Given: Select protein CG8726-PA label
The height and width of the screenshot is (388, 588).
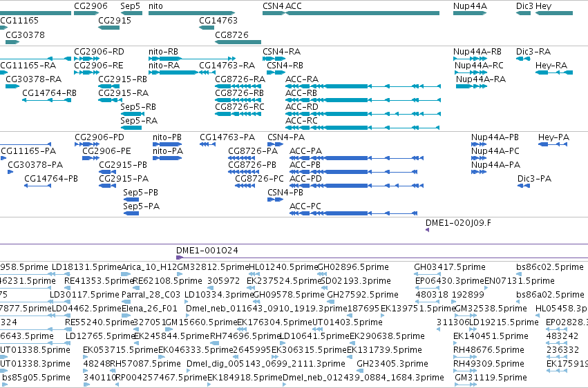Looking at the screenshot, I should point(253,151).
